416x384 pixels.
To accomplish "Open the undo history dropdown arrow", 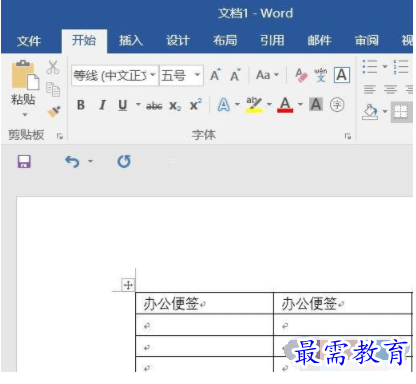I will tap(90, 161).
